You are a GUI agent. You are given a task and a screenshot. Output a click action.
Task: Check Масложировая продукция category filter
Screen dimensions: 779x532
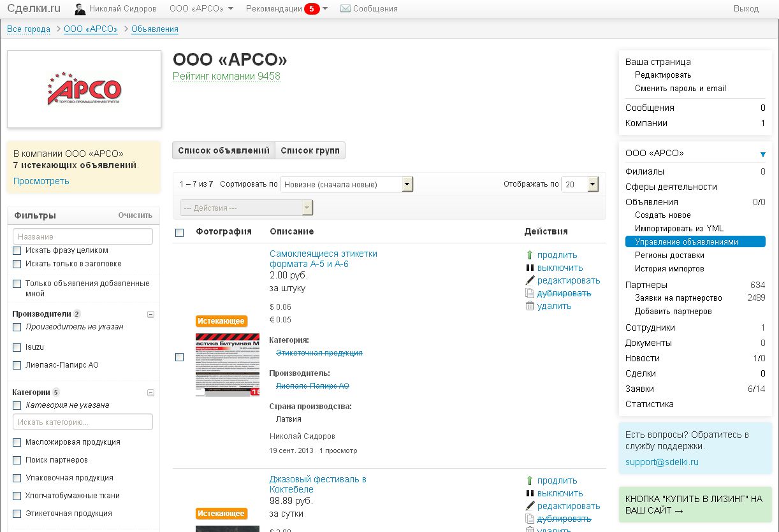click(x=17, y=442)
